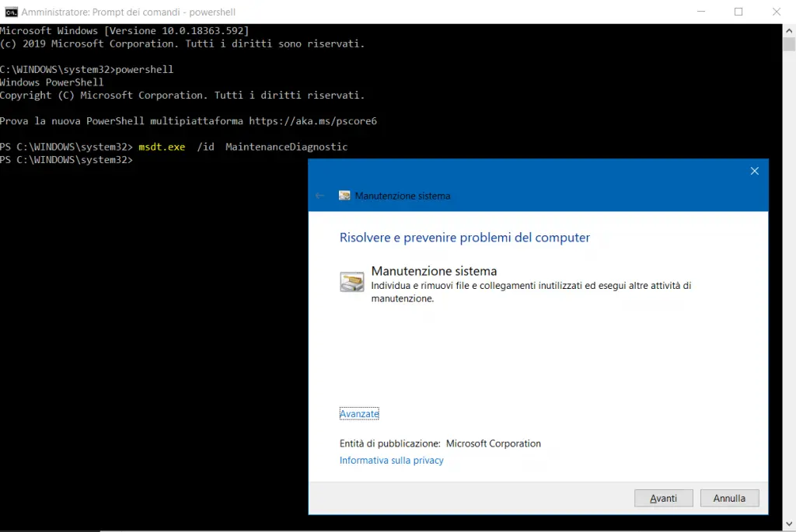
Task: Click the Annulla button
Action: (729, 498)
